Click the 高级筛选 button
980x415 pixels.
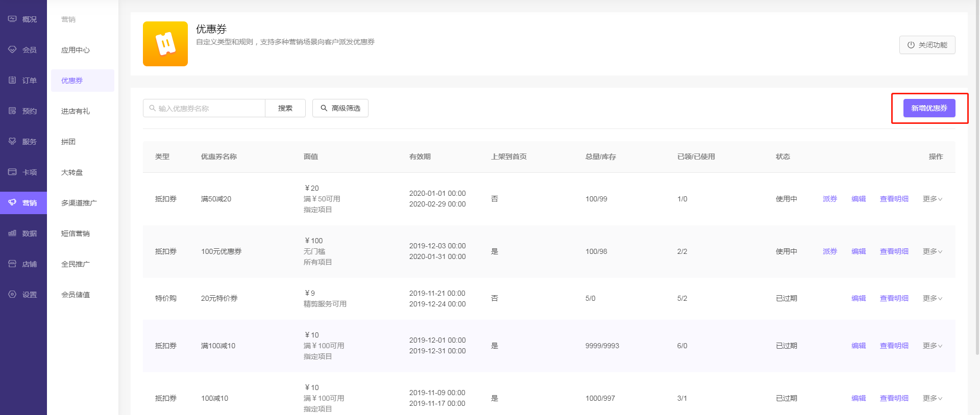pos(340,108)
